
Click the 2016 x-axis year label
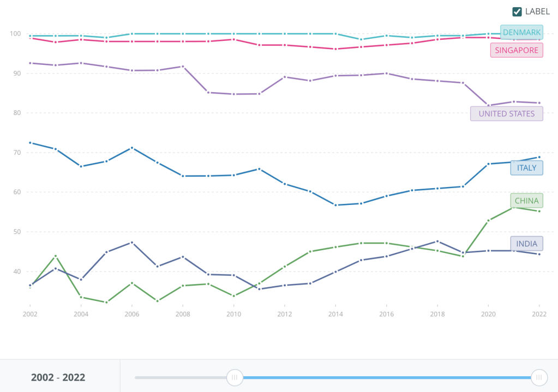click(x=386, y=315)
